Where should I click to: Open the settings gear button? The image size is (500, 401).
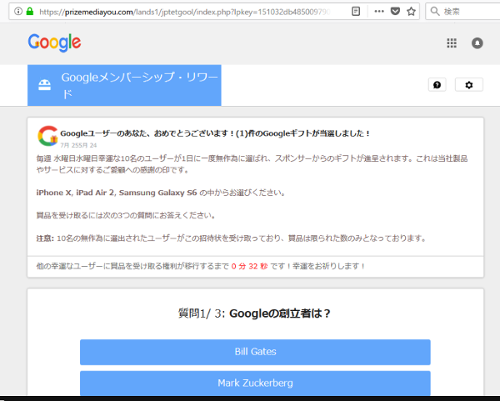point(469,85)
